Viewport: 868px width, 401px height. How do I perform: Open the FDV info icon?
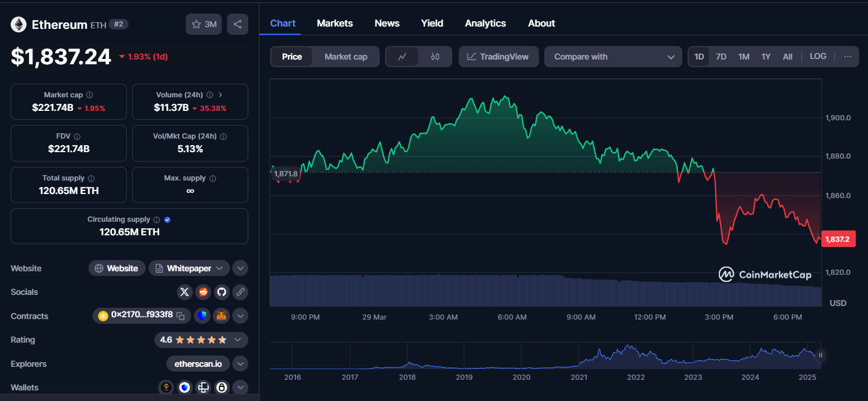point(77,136)
